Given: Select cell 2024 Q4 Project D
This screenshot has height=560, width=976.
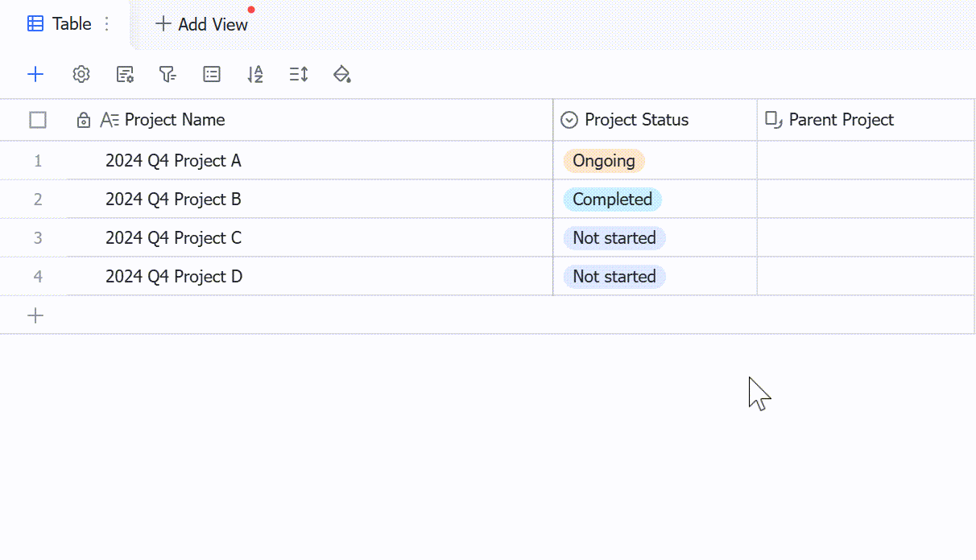Looking at the screenshot, I should point(310,277).
